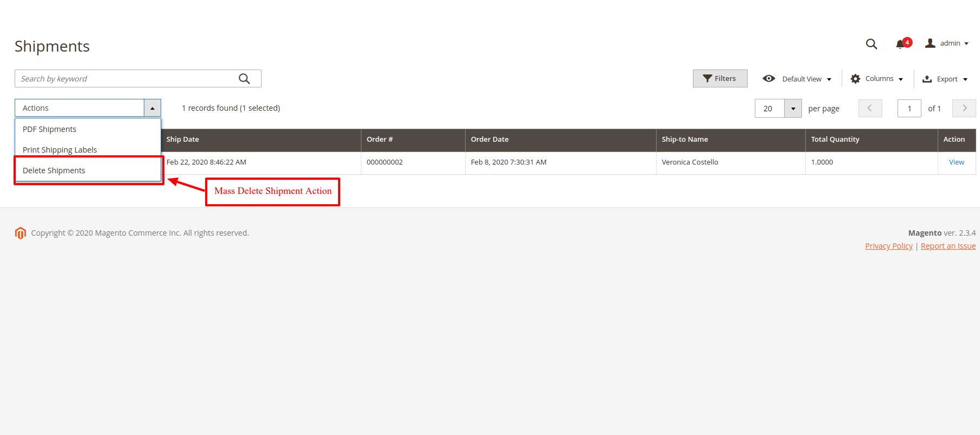Image resolution: width=980 pixels, height=435 pixels.
Task: Click ship date Feb 22, 2020 cell
Action: (x=261, y=162)
